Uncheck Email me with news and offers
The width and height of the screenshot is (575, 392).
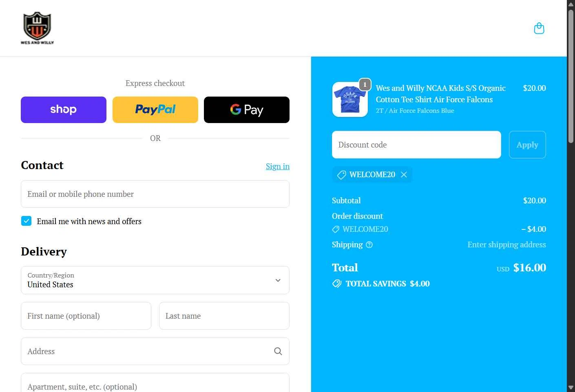26,221
